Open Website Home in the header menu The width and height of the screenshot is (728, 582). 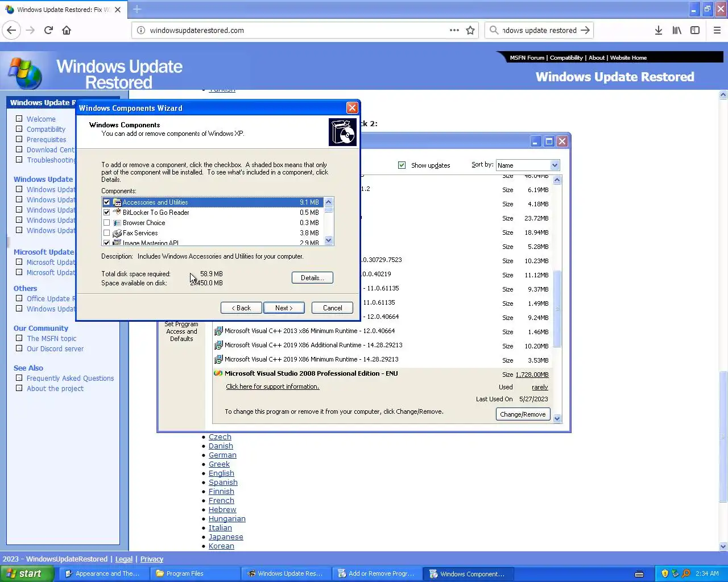[x=628, y=58]
